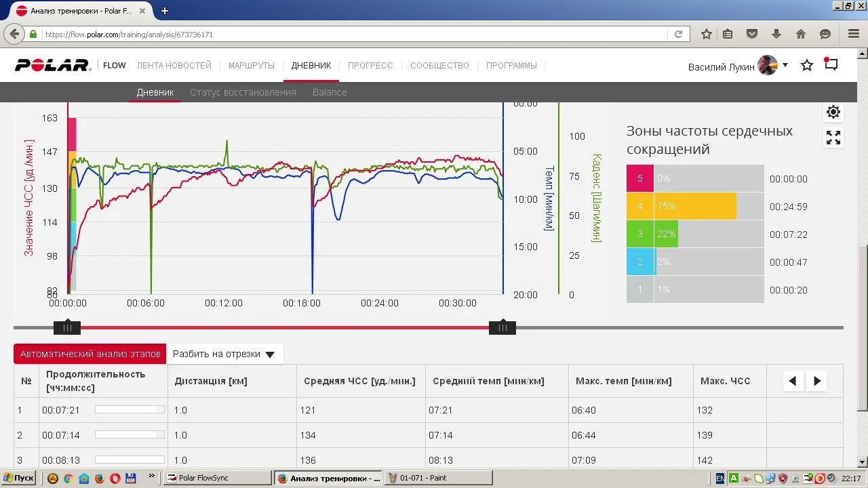
Task: Go to browser home page
Action: (801, 34)
